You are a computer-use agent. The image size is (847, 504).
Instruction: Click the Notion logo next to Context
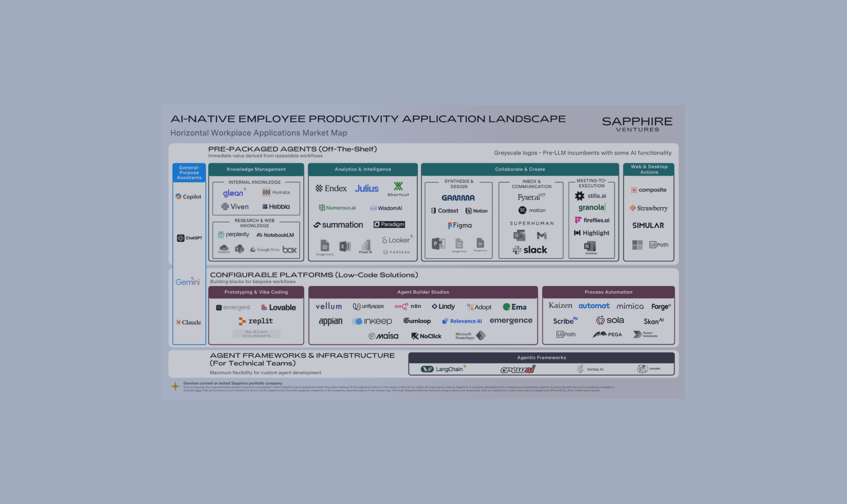tap(476, 210)
